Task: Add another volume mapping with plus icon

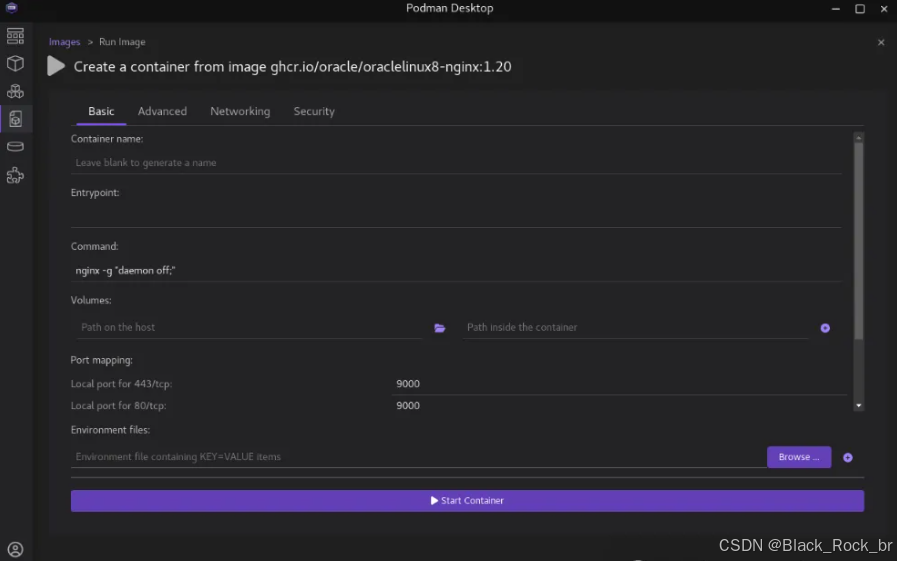Action: click(825, 328)
